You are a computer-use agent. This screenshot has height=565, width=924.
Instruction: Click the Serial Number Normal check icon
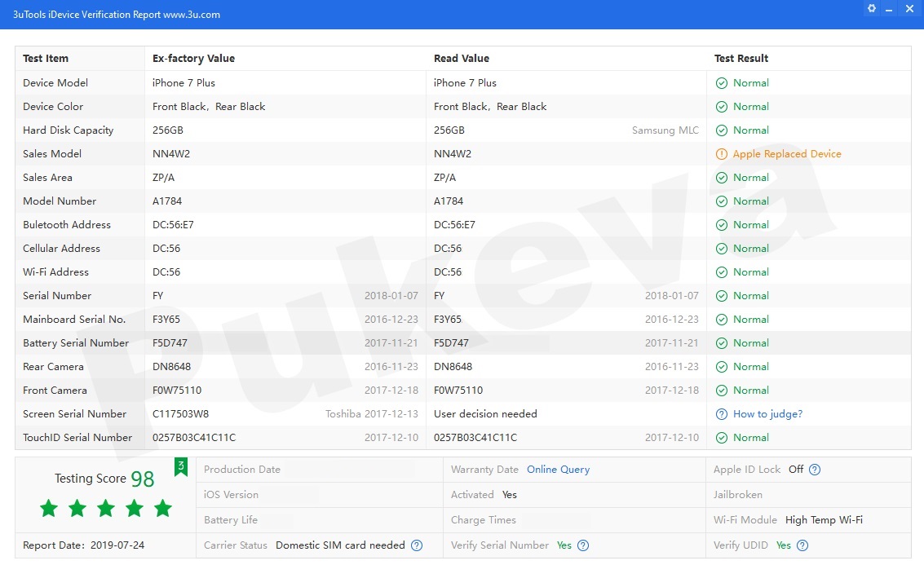(721, 296)
